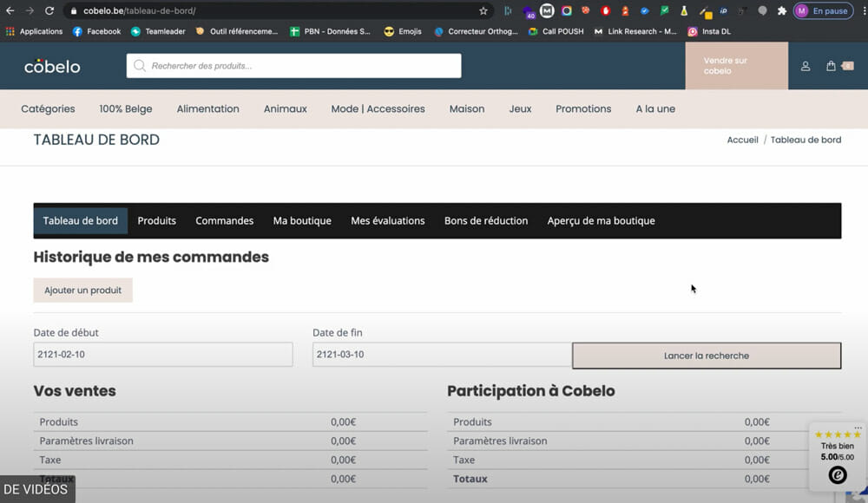Bookmark page with the star icon

pyautogui.click(x=483, y=11)
